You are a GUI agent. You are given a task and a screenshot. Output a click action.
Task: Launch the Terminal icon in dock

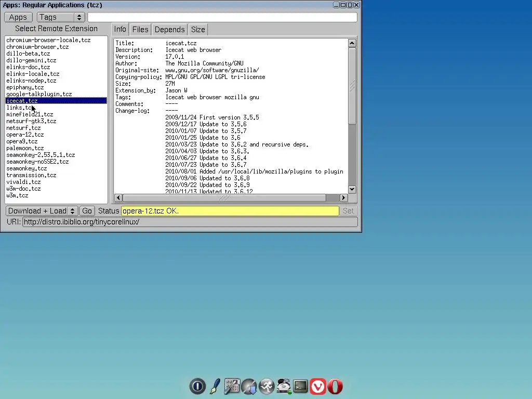tap(301, 387)
